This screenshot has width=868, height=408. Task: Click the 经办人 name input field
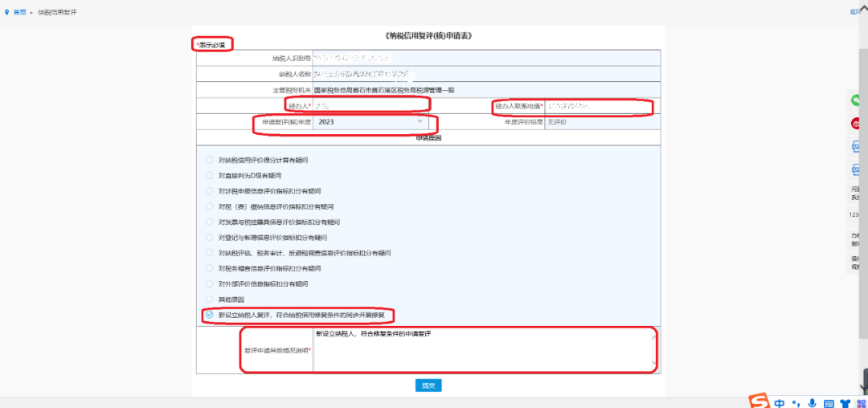370,106
